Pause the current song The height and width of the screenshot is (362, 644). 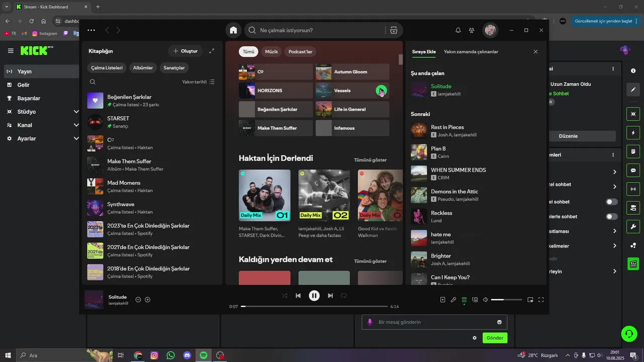pos(314,296)
